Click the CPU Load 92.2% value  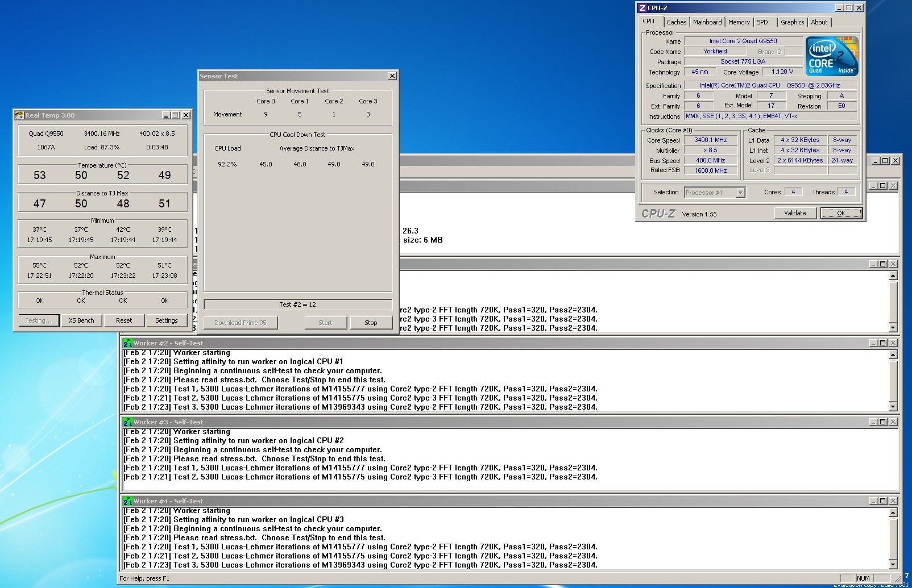227,164
